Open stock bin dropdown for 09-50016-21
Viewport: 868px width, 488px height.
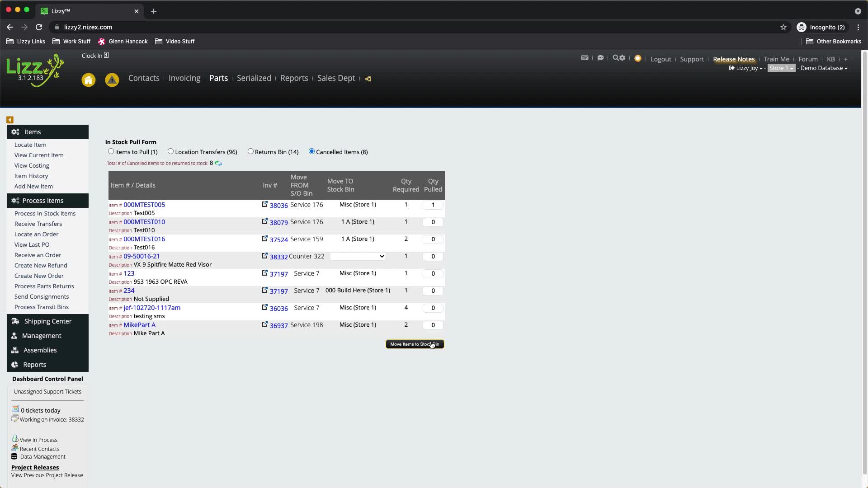tap(357, 256)
